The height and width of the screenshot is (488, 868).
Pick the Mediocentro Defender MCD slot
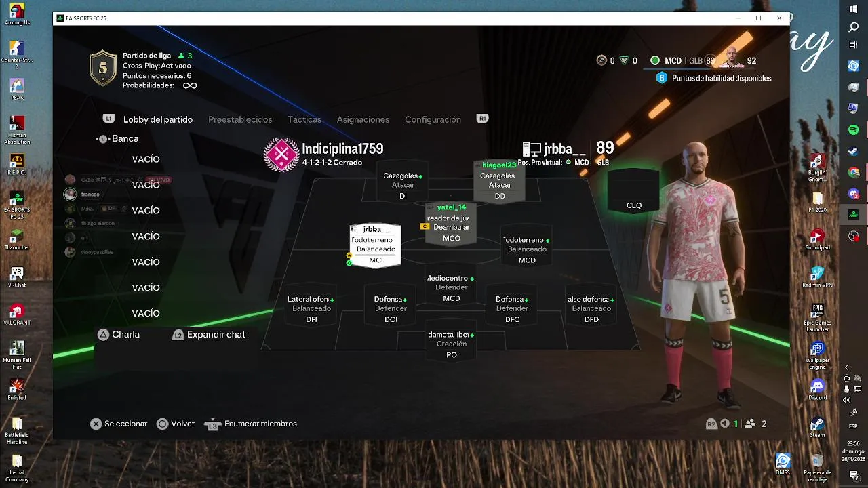coord(452,283)
